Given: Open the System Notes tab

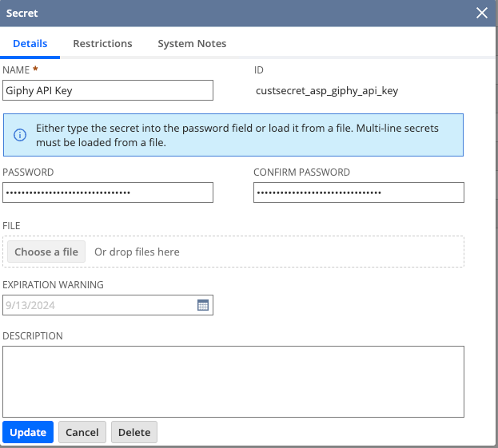Looking at the screenshot, I should [x=192, y=44].
